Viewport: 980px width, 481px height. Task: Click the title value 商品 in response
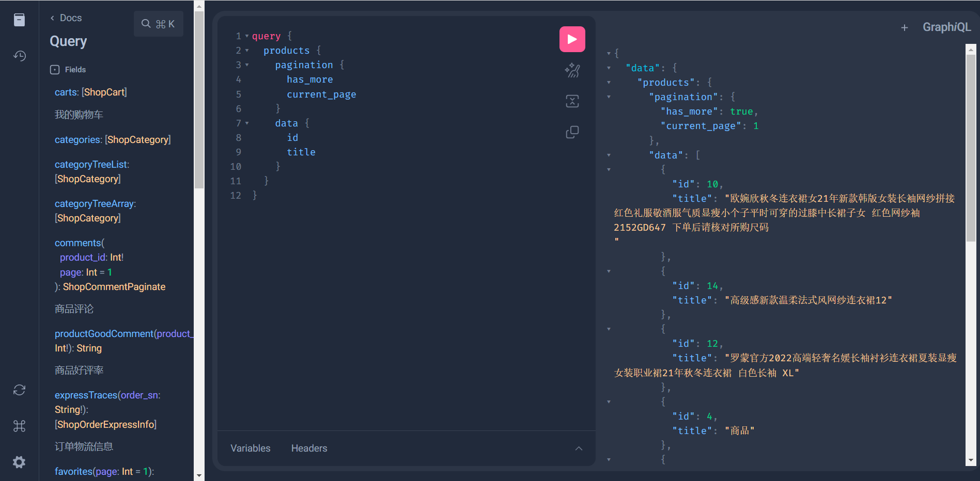click(740, 431)
